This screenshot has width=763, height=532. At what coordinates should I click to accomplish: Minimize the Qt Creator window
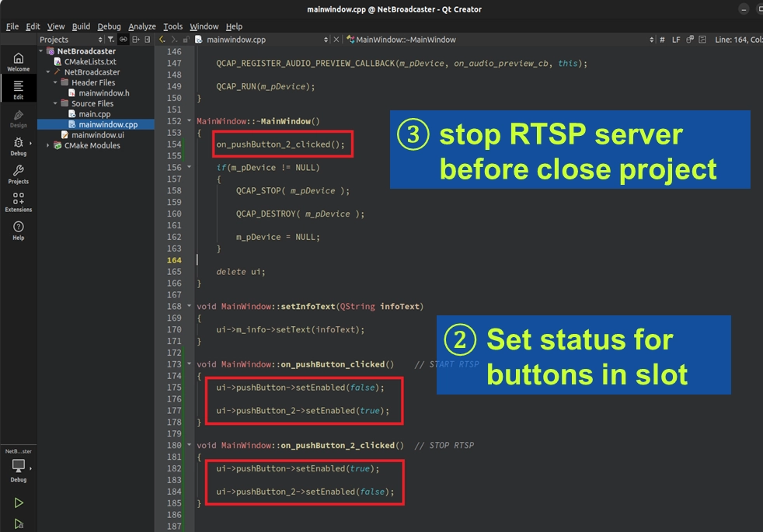[x=744, y=9]
